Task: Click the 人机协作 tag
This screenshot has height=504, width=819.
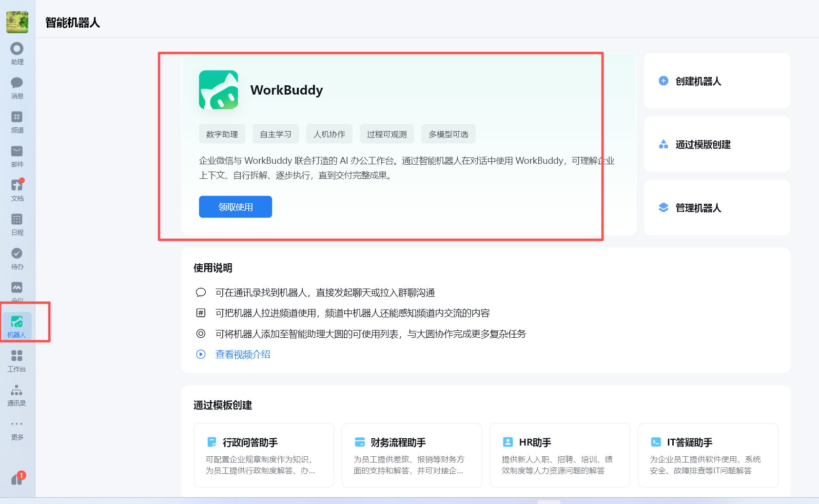Action: (x=329, y=134)
